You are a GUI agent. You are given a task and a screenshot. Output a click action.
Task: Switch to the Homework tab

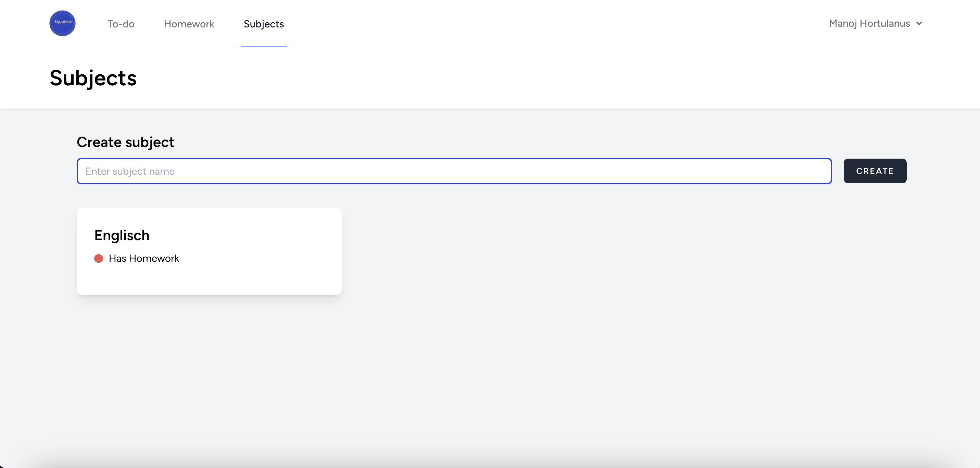pyautogui.click(x=189, y=24)
